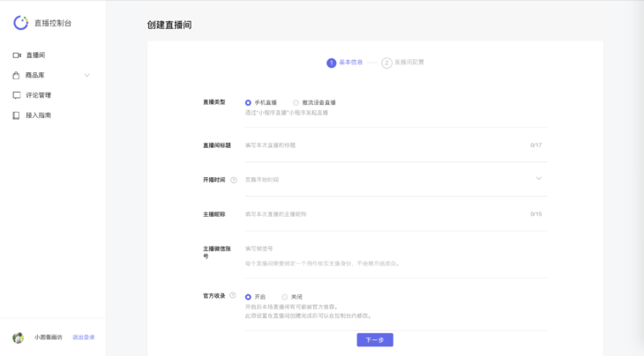
Task: Enable 官方收录 with the 开启 radio
Action: [248, 297]
